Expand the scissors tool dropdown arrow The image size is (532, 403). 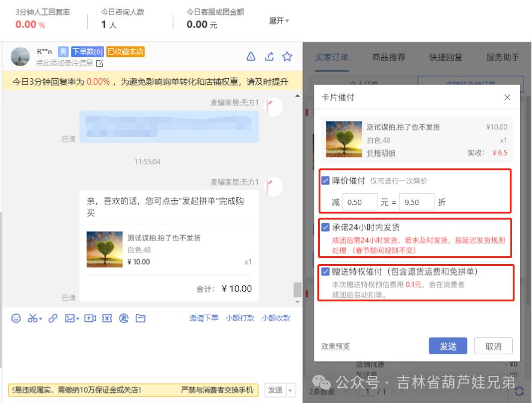(40, 318)
